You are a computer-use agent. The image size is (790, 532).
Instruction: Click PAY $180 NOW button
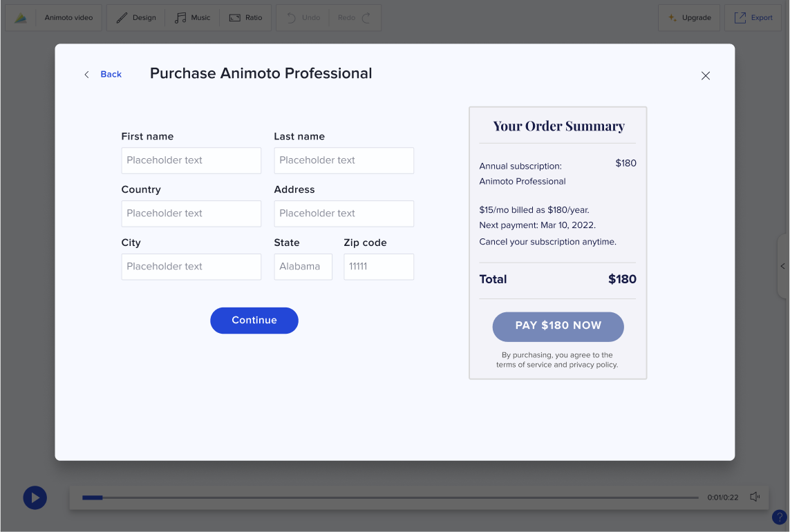point(558,326)
